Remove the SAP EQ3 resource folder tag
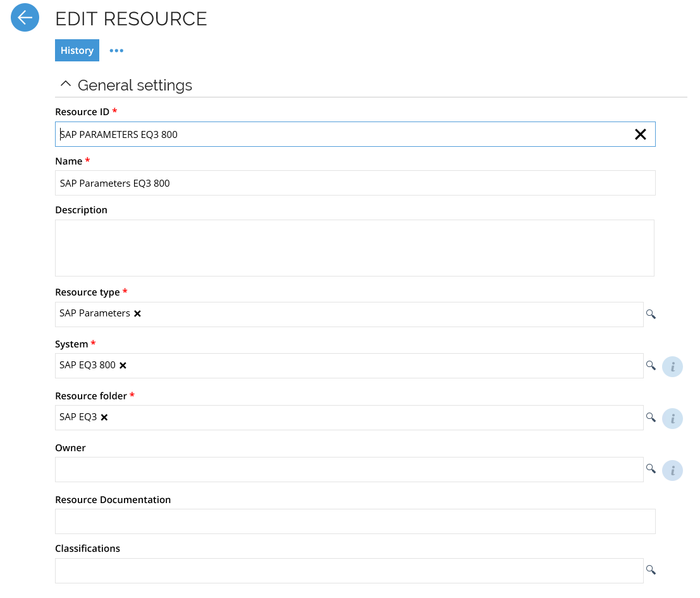 coord(104,417)
